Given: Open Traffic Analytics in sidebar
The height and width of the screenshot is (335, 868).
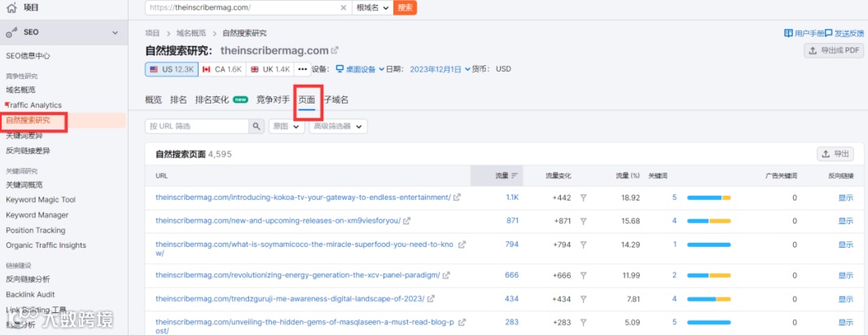Looking at the screenshot, I should [x=33, y=104].
